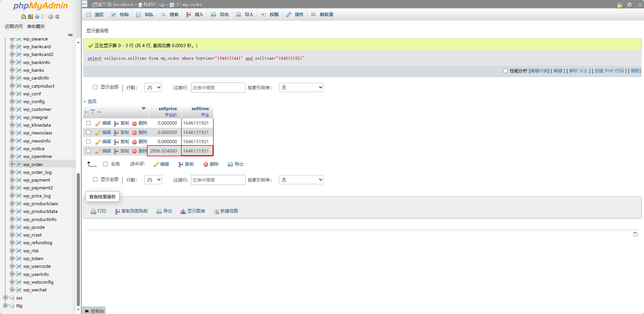Tick the checkbox for the first result row
644x314 pixels.
88,123
